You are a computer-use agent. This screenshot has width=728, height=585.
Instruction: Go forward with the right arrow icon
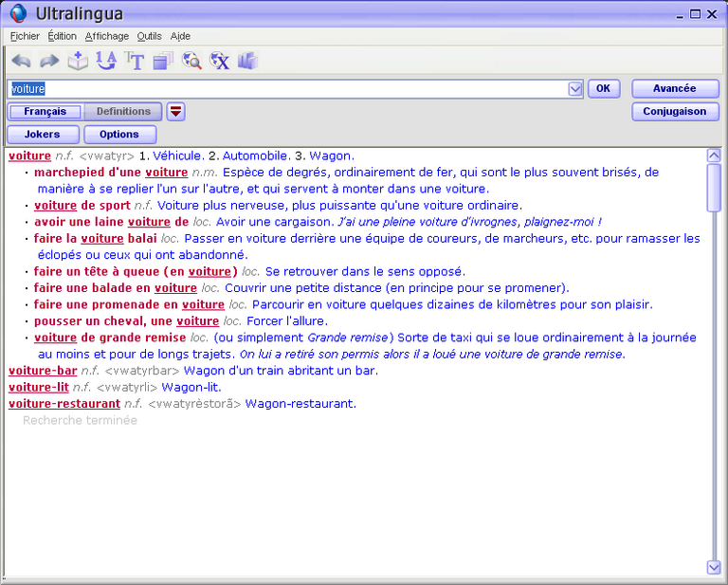click(x=49, y=61)
